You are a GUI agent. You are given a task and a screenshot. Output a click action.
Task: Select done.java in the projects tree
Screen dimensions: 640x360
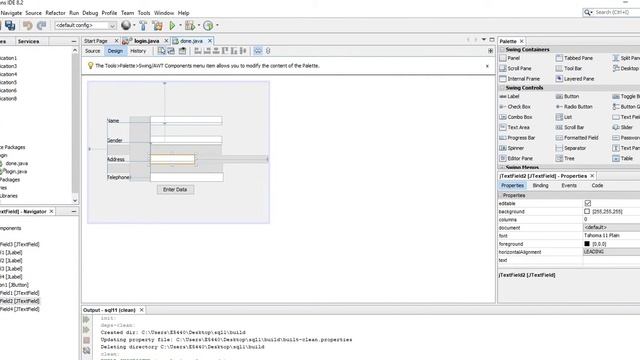(17, 163)
